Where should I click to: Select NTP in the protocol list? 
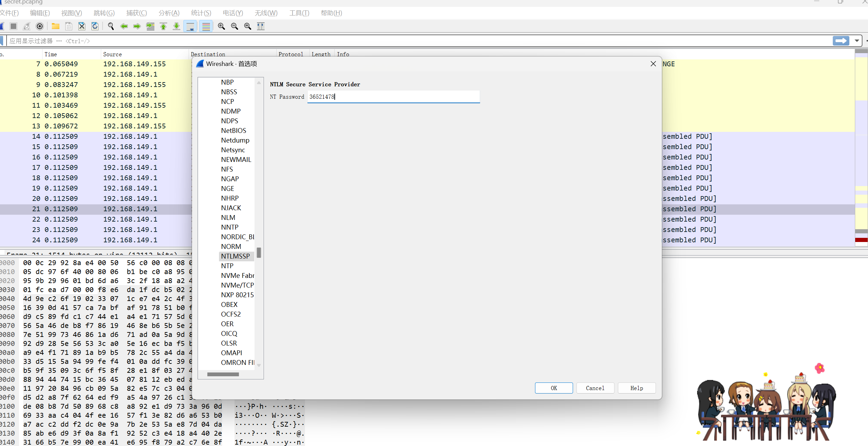click(227, 266)
